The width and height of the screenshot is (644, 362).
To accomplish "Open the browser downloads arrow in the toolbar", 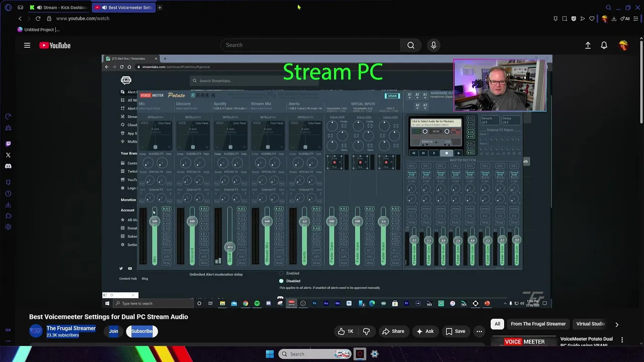I will [614, 19].
